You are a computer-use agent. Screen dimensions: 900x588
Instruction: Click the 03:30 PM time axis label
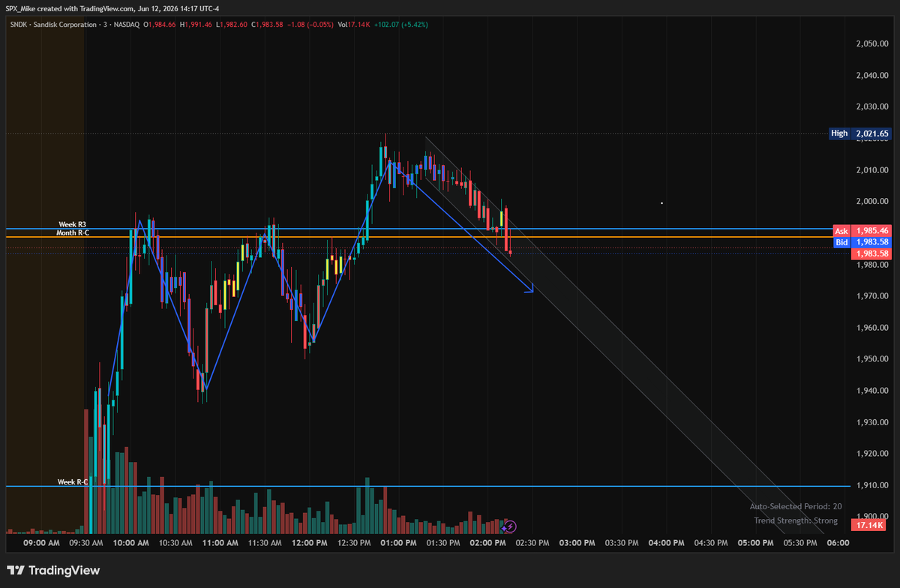point(622,542)
